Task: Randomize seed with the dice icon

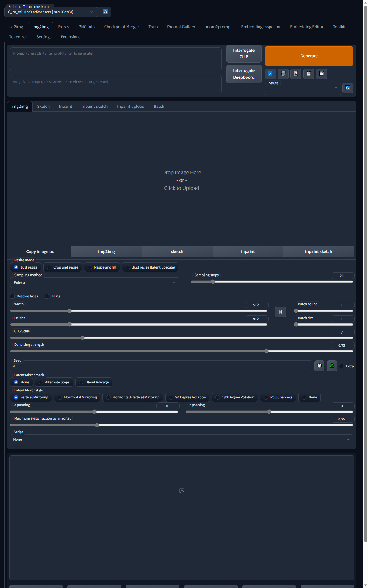Action: (320, 366)
